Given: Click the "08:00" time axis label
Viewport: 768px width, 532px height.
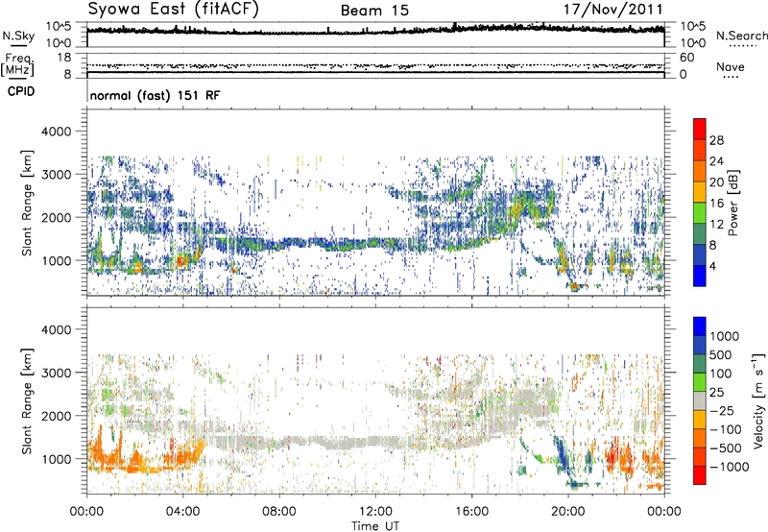Looking at the screenshot, I should tap(279, 512).
